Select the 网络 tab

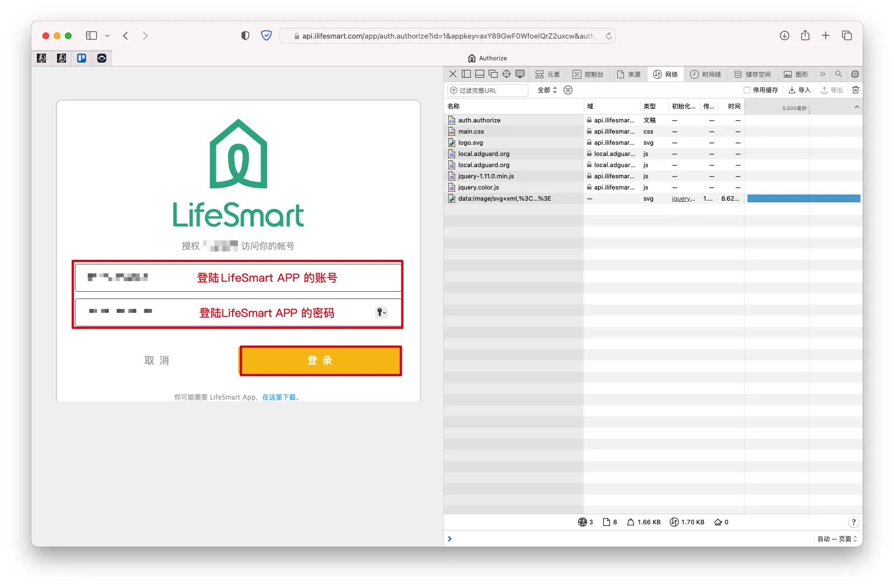tap(665, 74)
